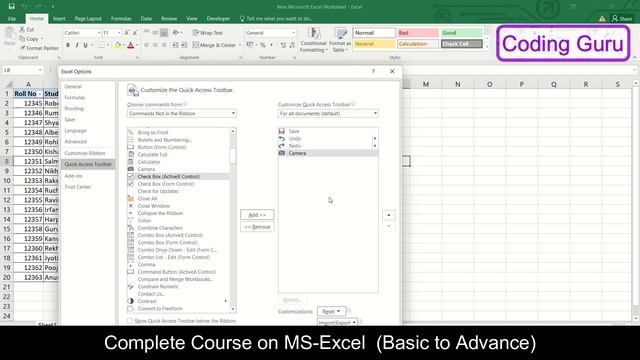Open the Calibri font name dropdown
640x360 pixels.
[99, 33]
